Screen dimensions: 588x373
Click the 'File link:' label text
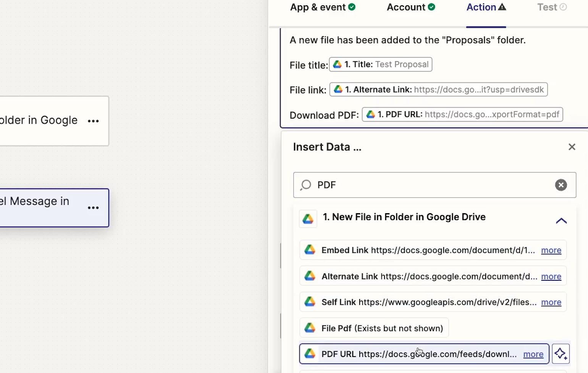308,90
